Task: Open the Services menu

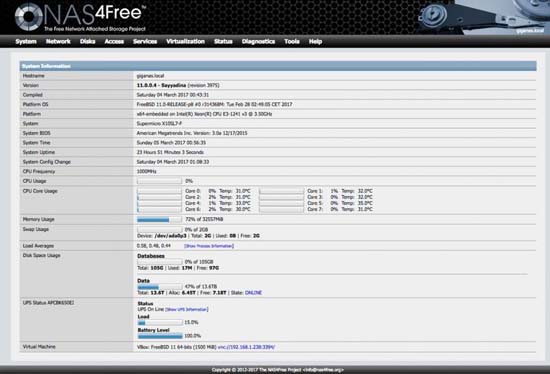Action: 145,41
